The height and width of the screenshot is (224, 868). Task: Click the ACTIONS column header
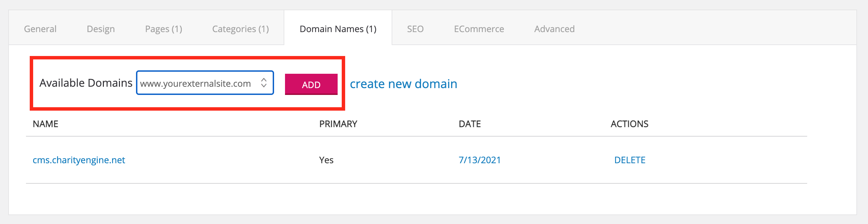629,124
